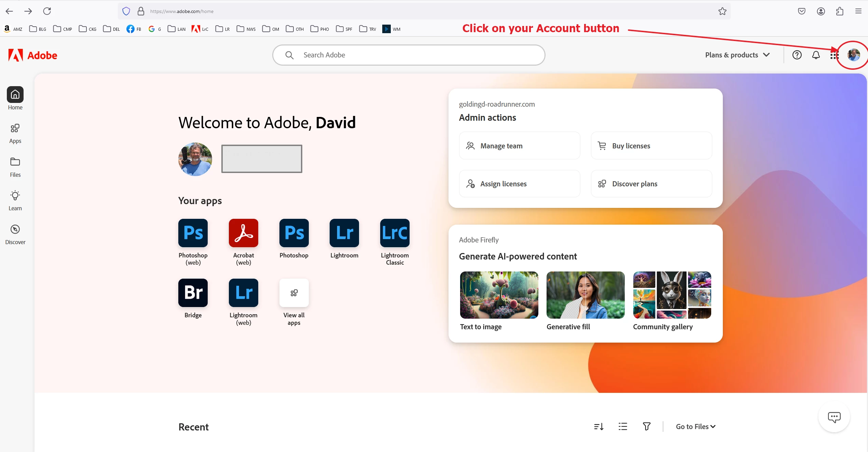
Task: Click the Assign licenses button
Action: (x=519, y=184)
